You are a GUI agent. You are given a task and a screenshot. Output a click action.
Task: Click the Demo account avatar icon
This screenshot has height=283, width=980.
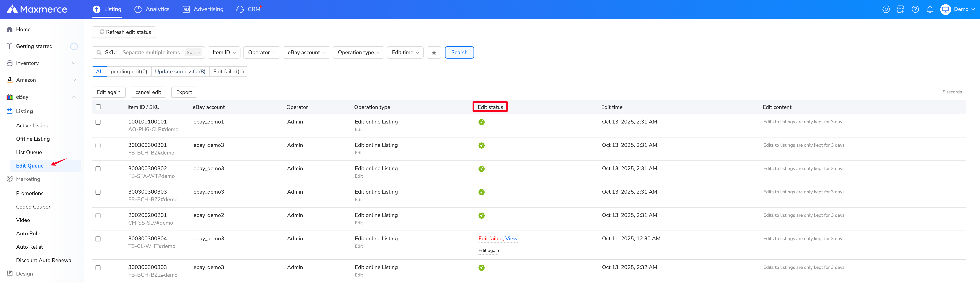click(x=945, y=9)
